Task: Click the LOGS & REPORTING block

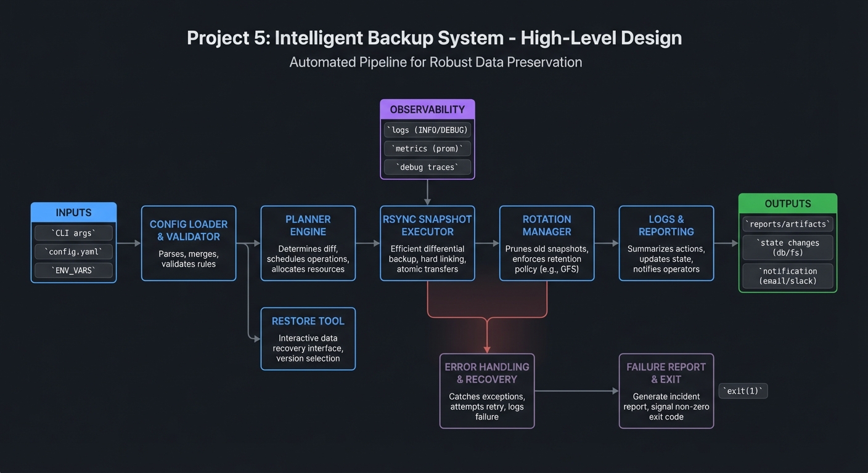Action: pyautogui.click(x=666, y=243)
